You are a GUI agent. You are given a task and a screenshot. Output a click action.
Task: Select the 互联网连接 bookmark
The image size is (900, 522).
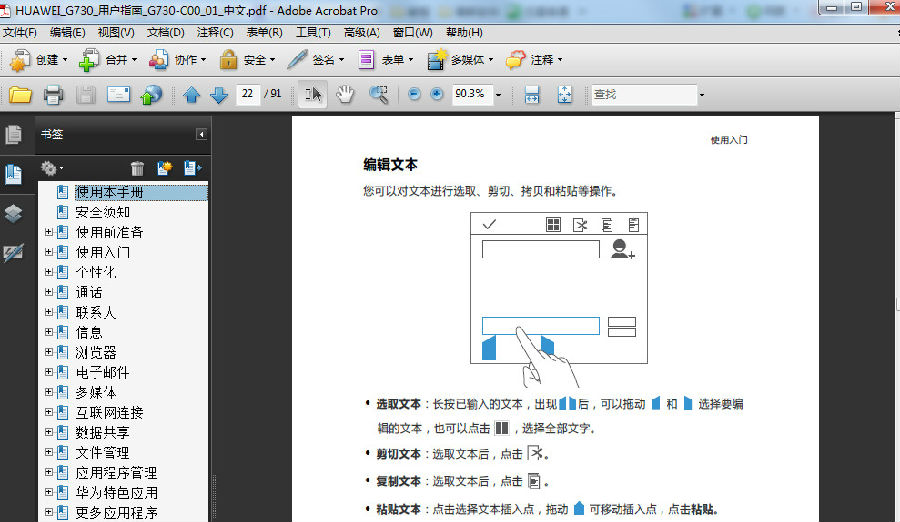[x=110, y=413]
